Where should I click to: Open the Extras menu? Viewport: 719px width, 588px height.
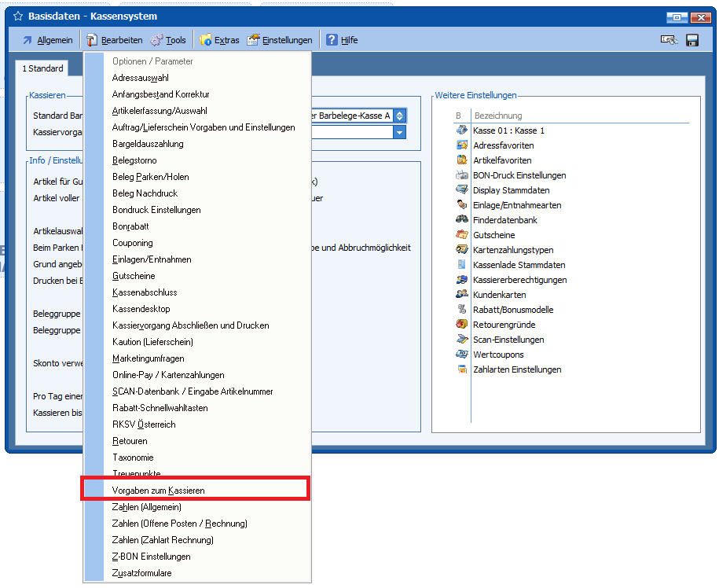pos(219,40)
